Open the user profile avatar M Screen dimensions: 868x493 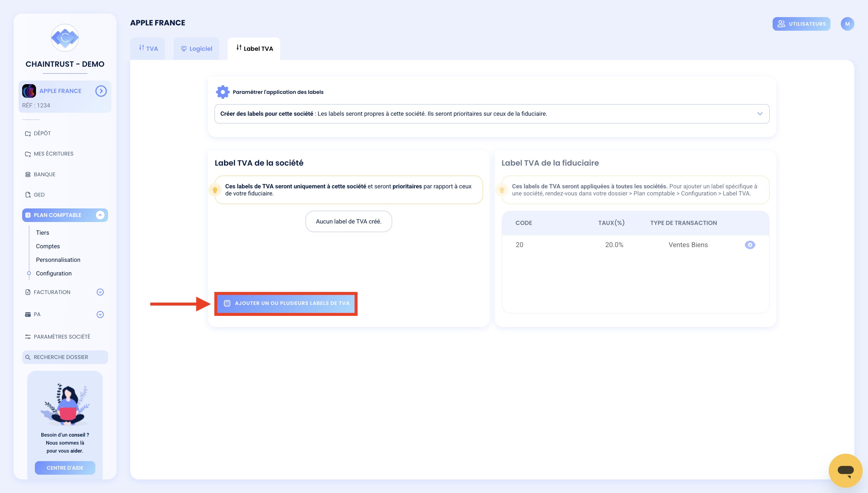tap(847, 24)
